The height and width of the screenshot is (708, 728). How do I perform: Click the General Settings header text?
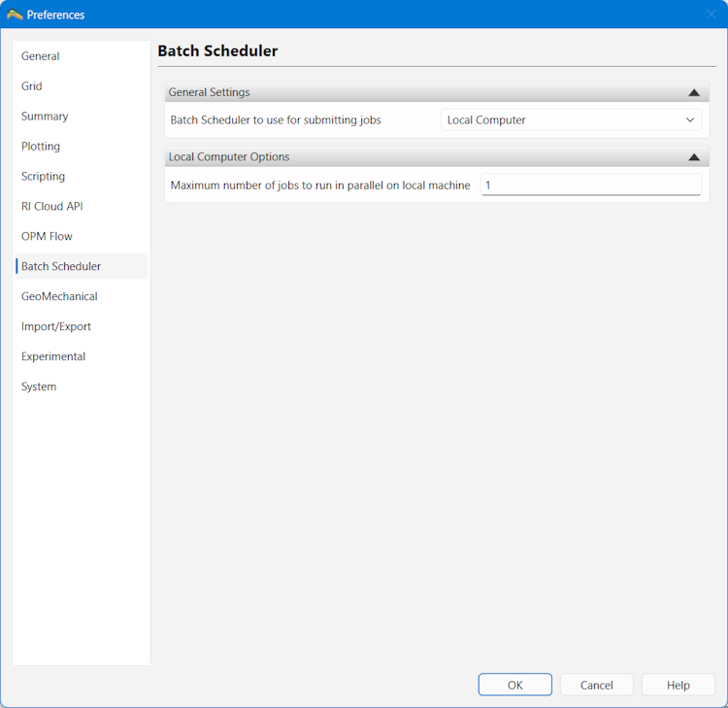coord(209,92)
